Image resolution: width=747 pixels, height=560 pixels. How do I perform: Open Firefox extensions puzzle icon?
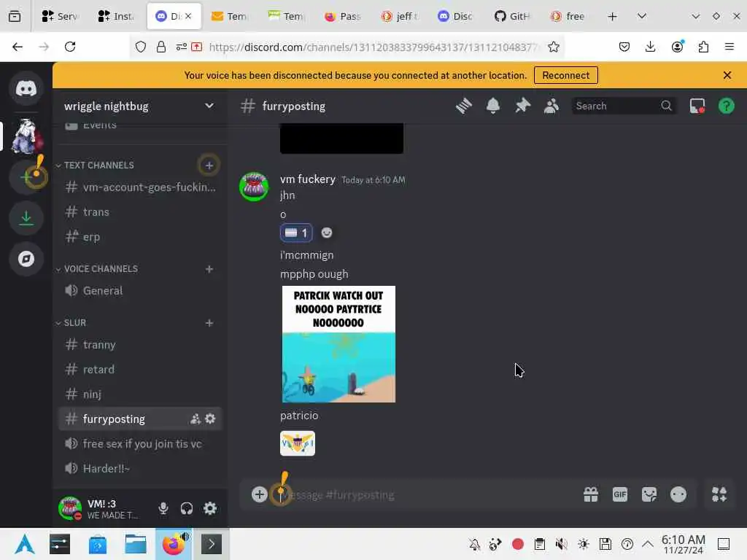point(703,47)
